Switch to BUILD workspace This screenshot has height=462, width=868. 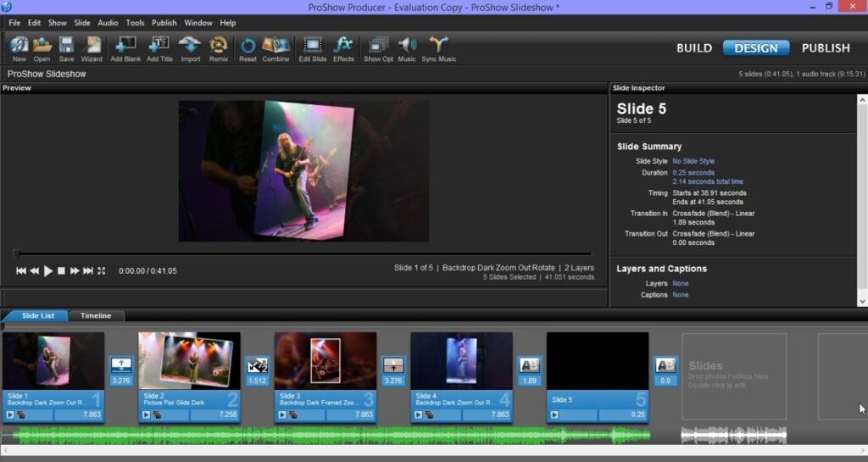[694, 48]
